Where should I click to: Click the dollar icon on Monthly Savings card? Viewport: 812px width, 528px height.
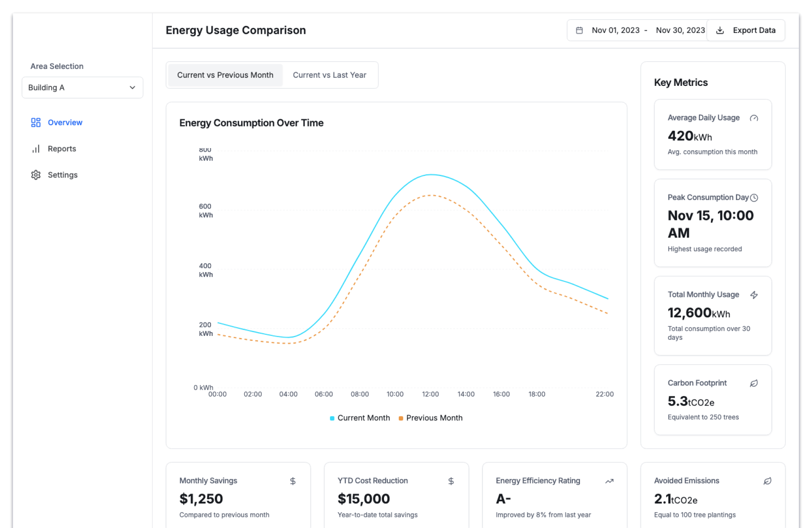pos(293,481)
